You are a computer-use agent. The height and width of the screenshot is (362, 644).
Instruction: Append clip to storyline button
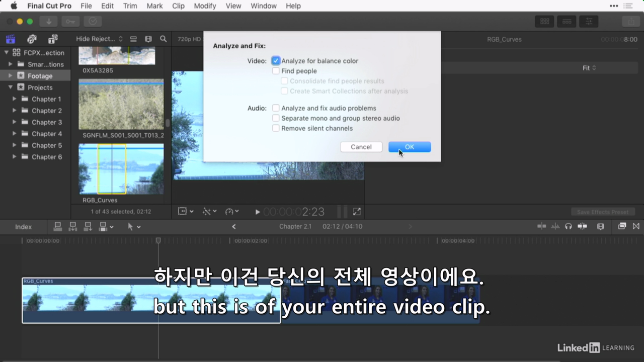click(x=88, y=227)
